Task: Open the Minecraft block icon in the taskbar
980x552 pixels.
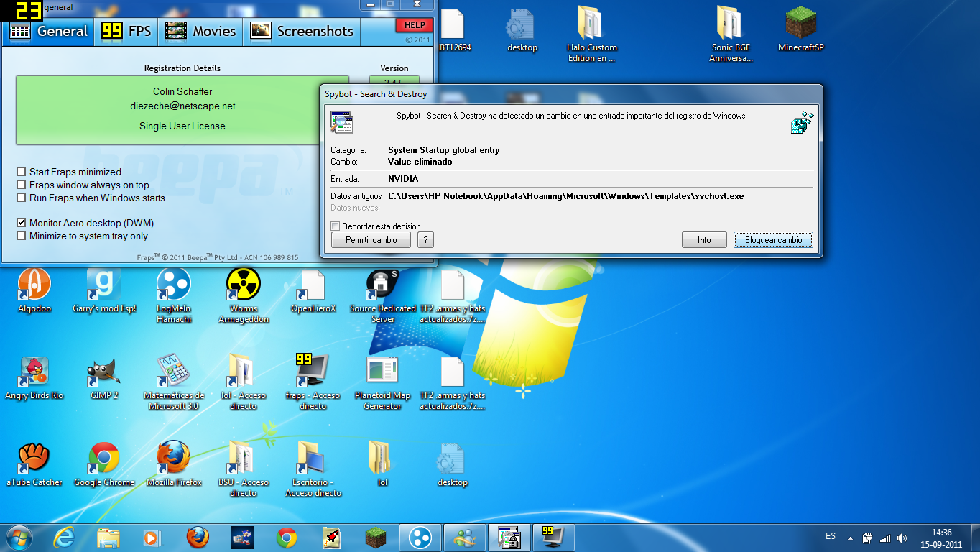Action: pos(376,538)
